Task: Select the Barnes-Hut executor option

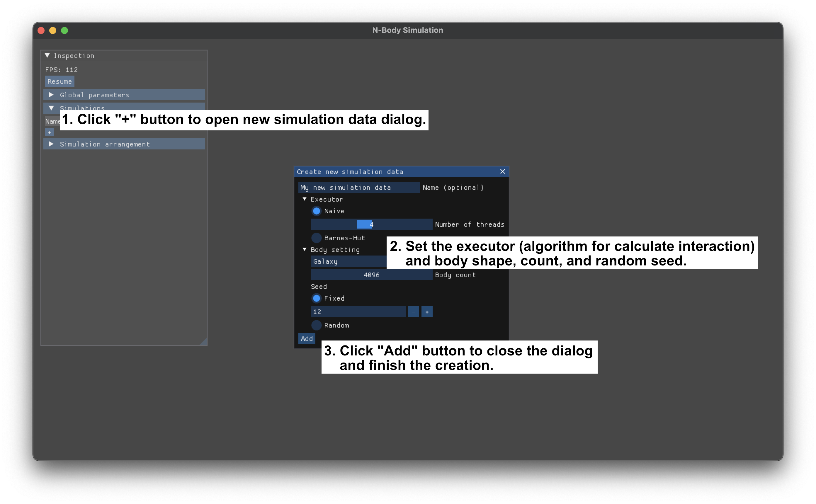Action: [316, 238]
